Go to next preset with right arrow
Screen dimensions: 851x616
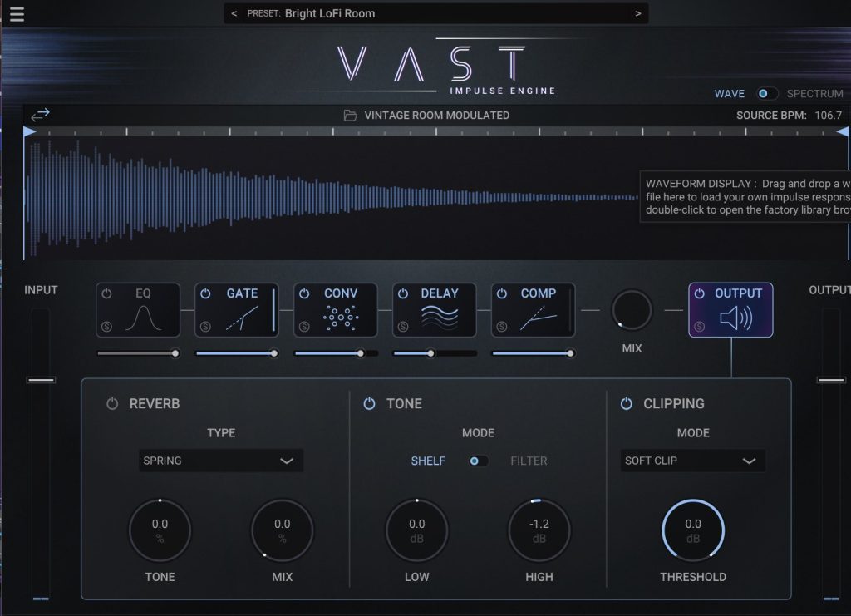pyautogui.click(x=637, y=13)
